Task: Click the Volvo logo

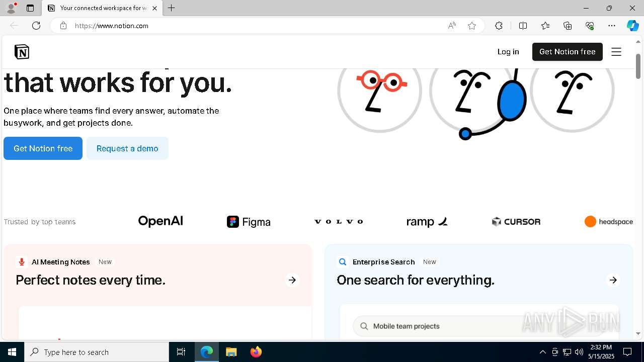Action: 339,222
